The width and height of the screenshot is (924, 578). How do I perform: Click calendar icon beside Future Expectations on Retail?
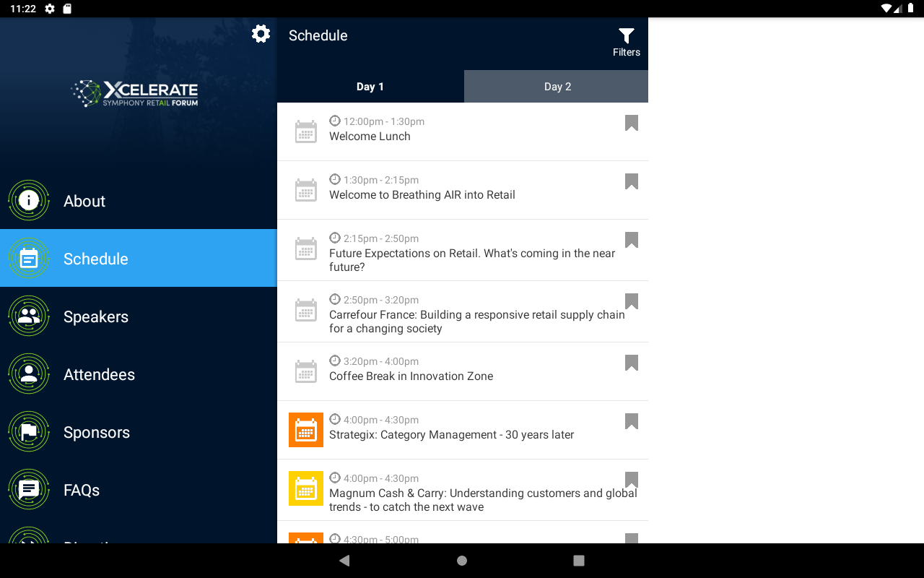click(306, 249)
